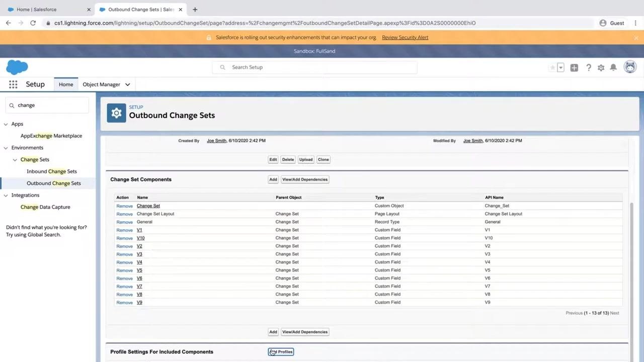This screenshot has height=362, width=644.
Task: Click the Clone button
Action: tap(324, 159)
